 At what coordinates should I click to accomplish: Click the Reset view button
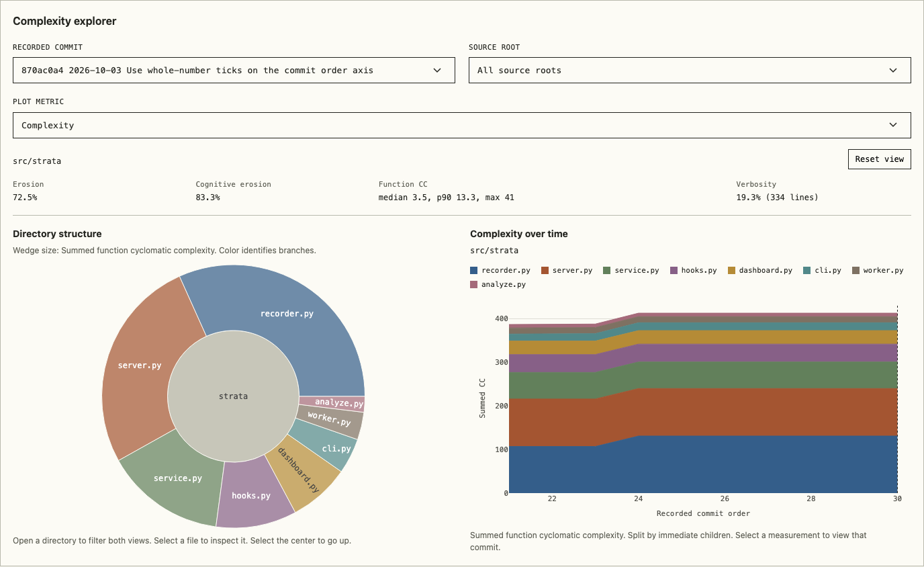(x=880, y=159)
